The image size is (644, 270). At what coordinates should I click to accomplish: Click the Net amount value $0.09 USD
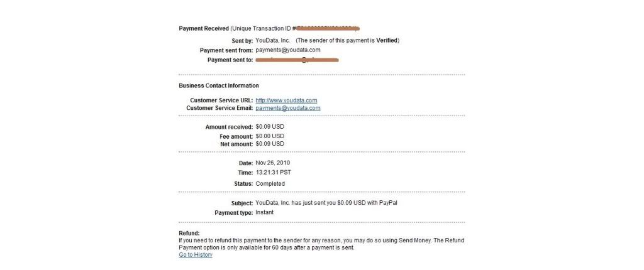(x=270, y=144)
